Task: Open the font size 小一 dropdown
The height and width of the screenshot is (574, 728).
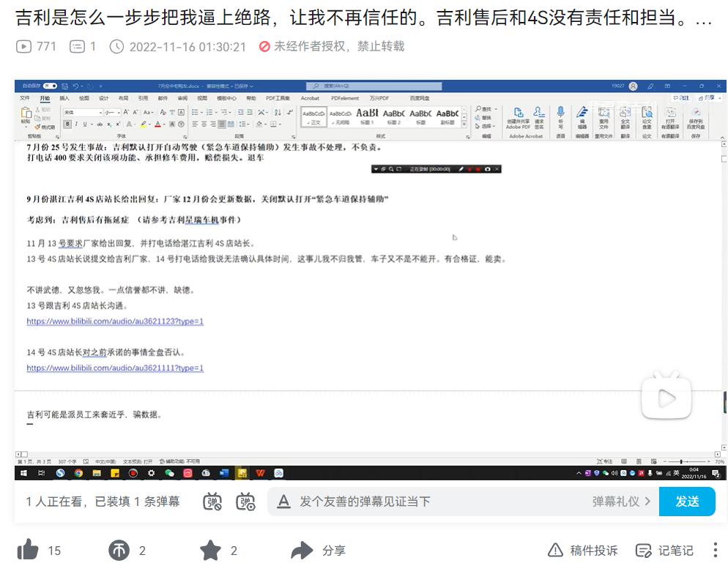Action: coord(119,112)
